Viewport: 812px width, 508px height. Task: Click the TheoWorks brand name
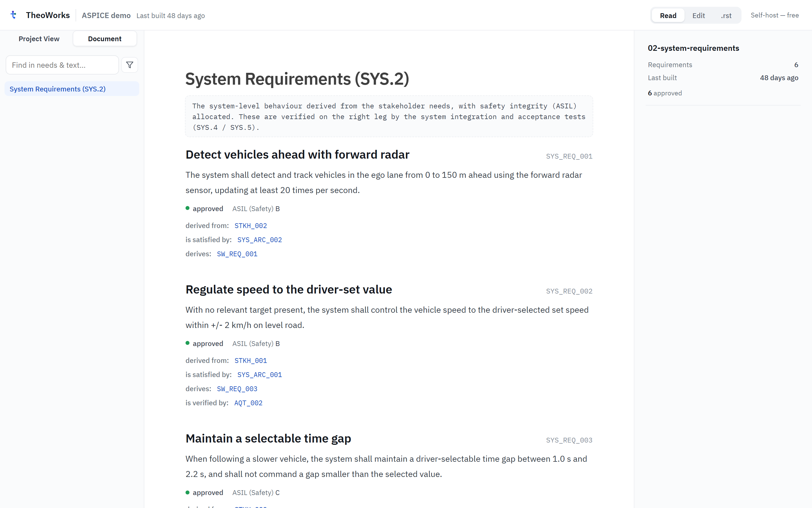pos(48,15)
